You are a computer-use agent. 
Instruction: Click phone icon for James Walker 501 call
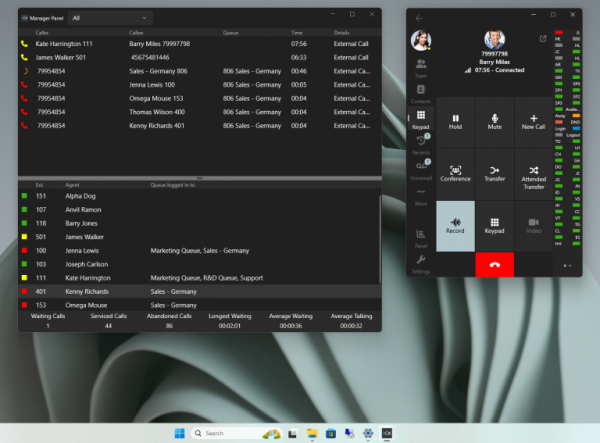(24, 57)
